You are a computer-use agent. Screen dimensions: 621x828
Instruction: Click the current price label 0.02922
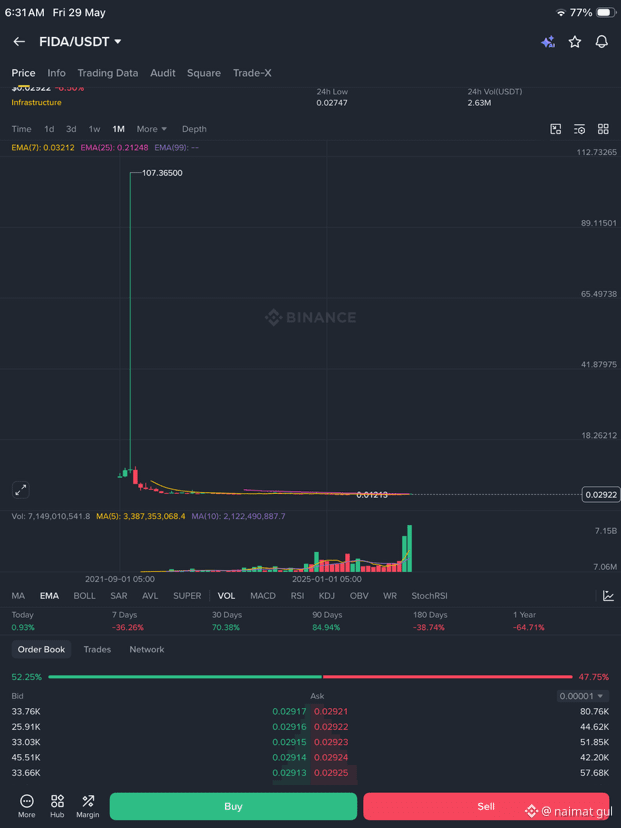tap(601, 495)
